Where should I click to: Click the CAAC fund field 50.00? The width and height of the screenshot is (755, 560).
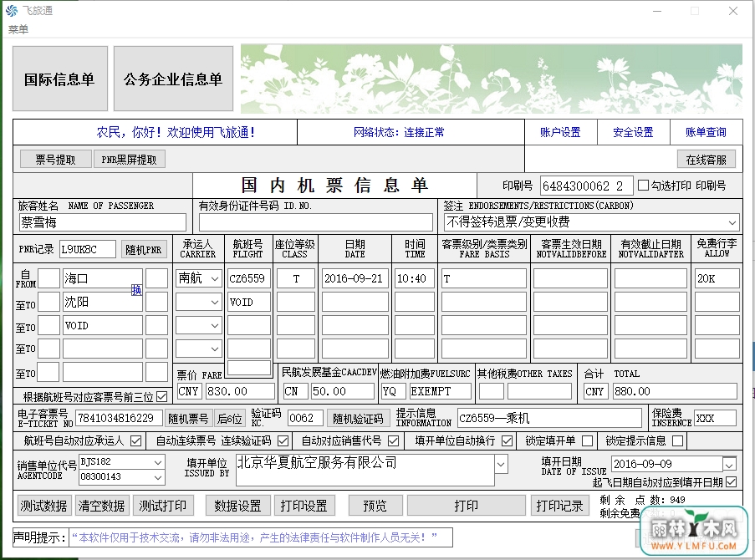(342, 391)
